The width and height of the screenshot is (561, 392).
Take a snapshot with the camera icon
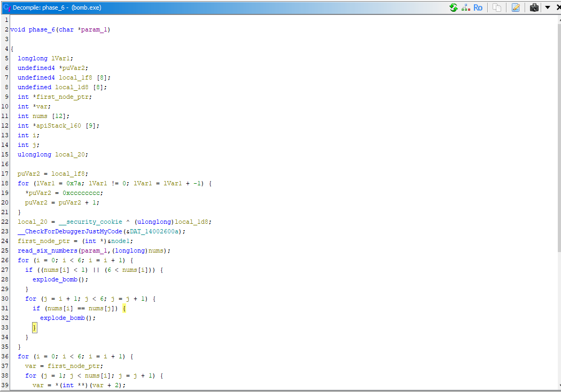point(534,7)
